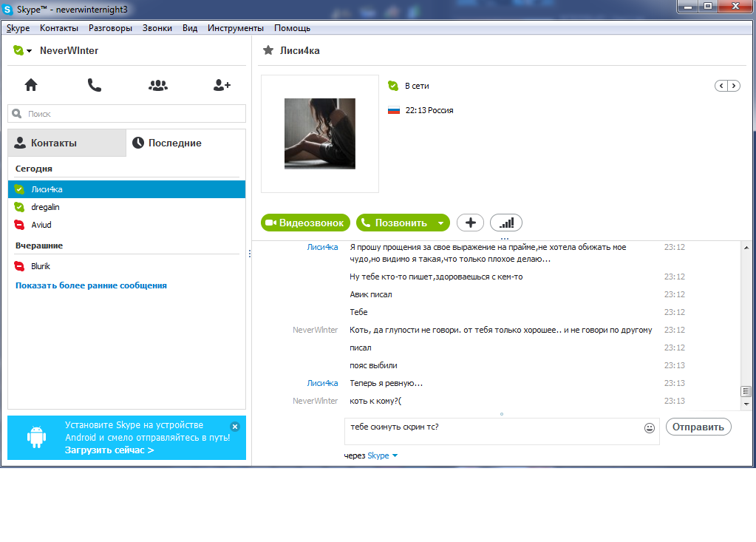
Task: Click the star favorite icon beside Лиси4ка
Action: tap(268, 50)
